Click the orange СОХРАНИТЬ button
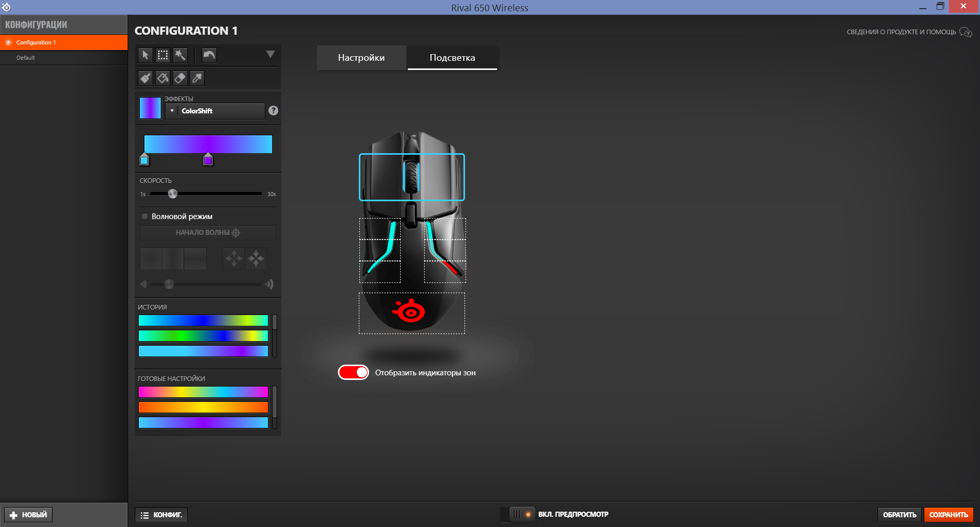This screenshot has height=527, width=980. 948,515
